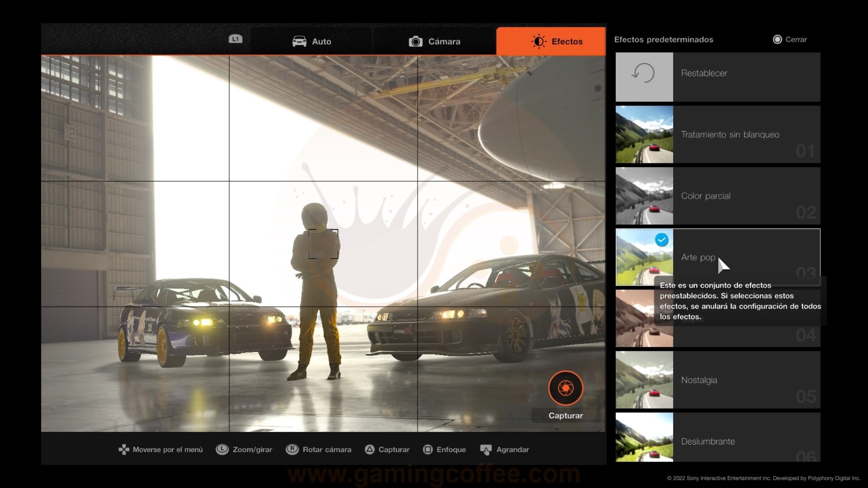Click the Agrandar hint text
The image size is (868, 488).
[513, 449]
